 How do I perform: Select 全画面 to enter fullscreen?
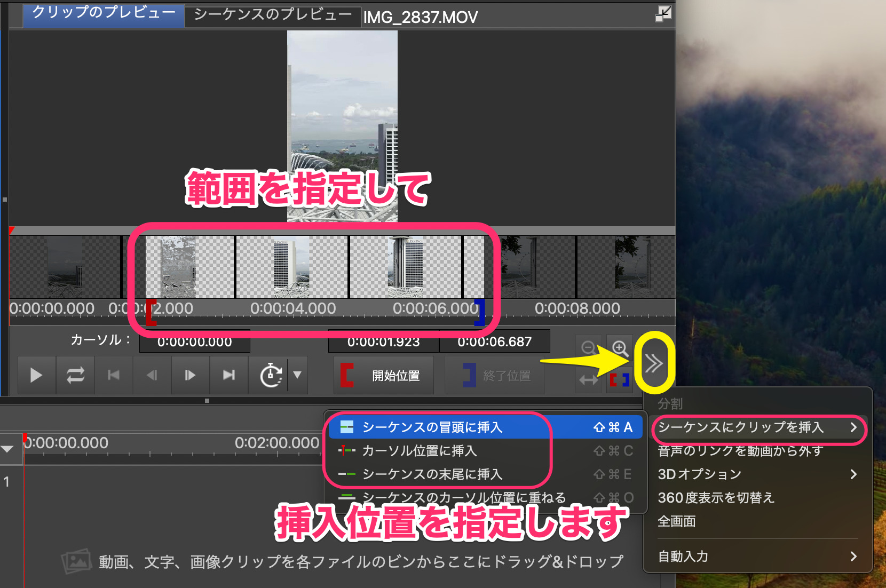tap(676, 521)
